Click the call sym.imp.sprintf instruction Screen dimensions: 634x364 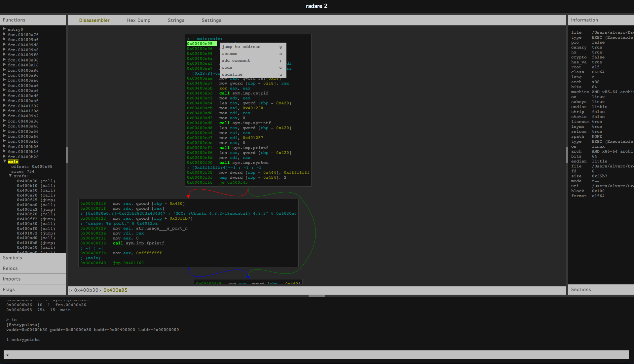coord(245,123)
